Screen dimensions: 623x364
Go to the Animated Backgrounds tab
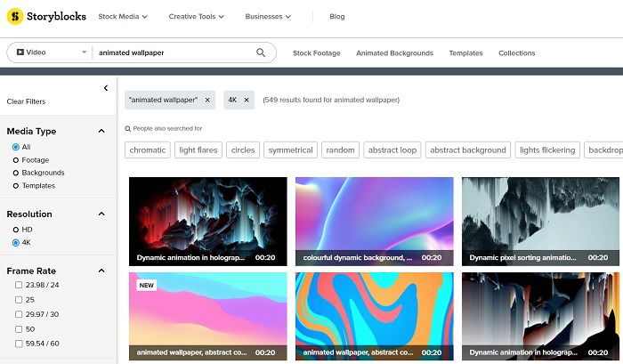point(394,53)
